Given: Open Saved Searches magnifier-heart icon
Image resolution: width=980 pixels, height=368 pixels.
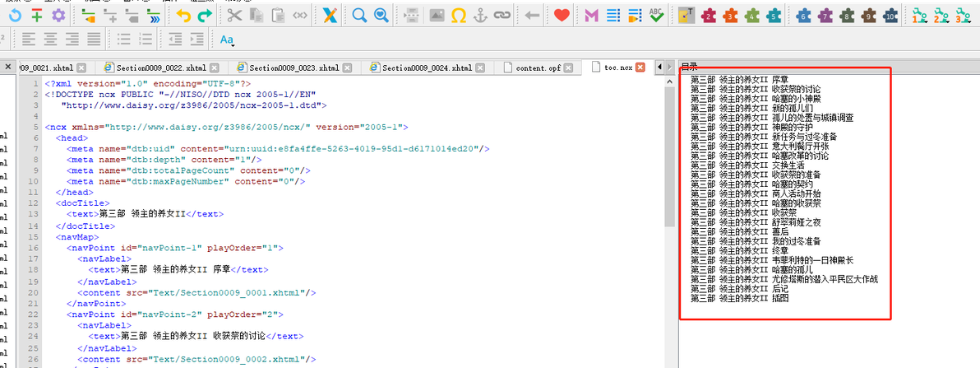Looking at the screenshot, I should [381, 16].
